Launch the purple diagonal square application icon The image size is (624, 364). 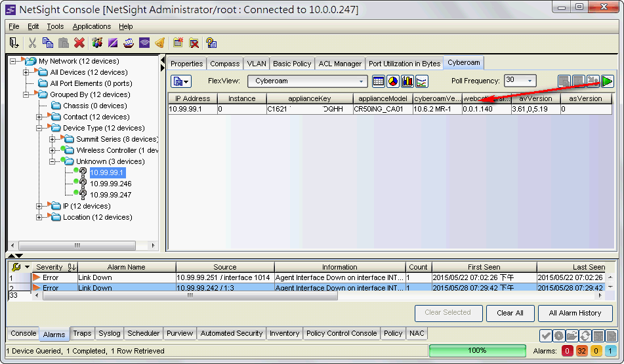click(113, 43)
